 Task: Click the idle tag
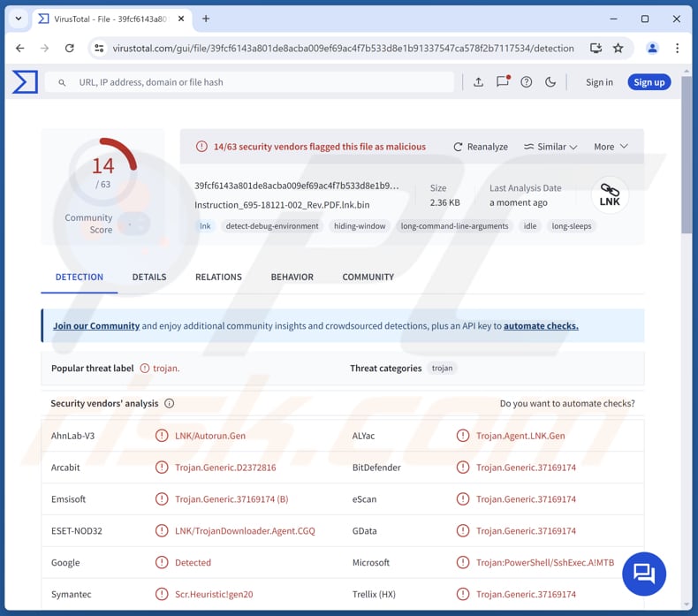click(530, 226)
